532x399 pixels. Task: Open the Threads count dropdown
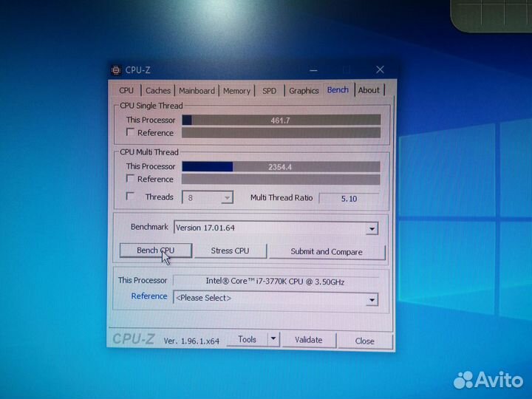click(227, 198)
